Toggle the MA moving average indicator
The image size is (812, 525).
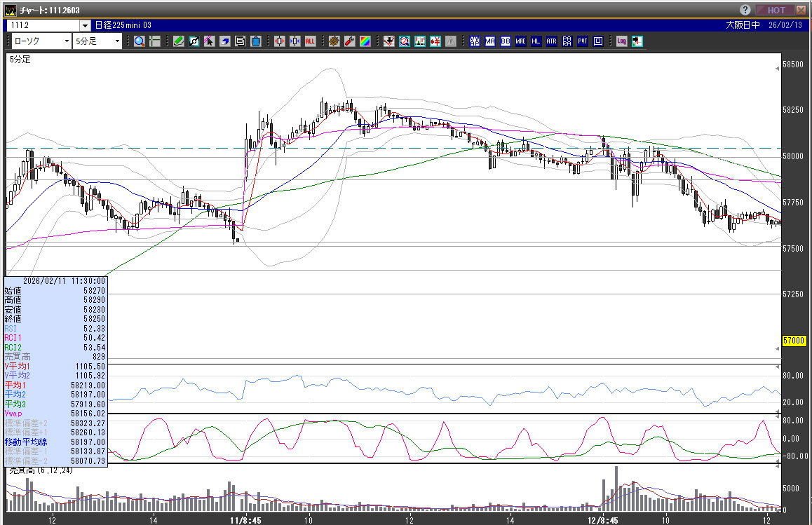coord(490,41)
